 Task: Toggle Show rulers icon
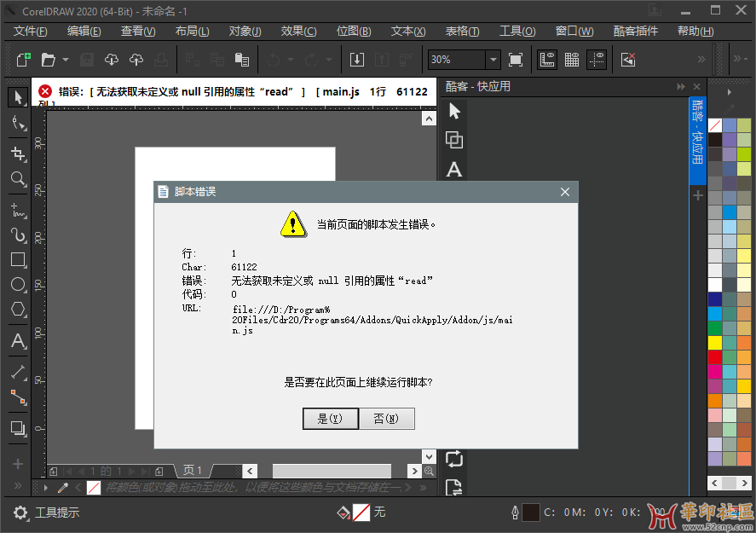546,60
